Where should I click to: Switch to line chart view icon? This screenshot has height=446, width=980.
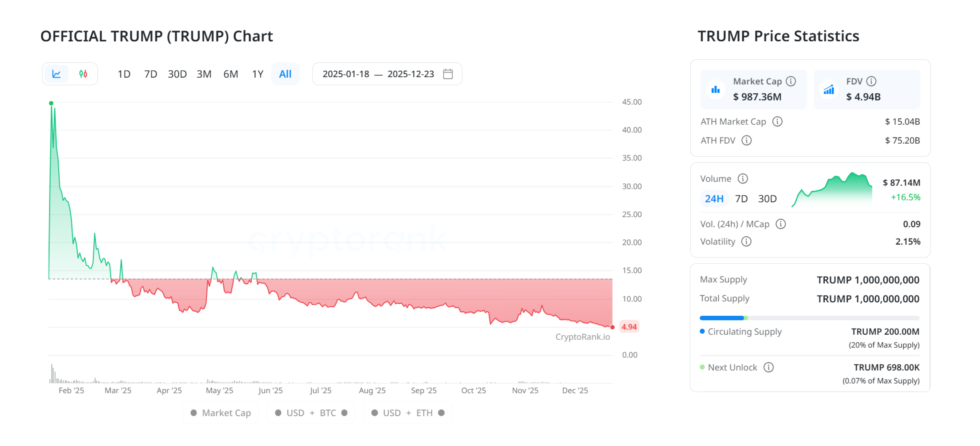[56, 74]
